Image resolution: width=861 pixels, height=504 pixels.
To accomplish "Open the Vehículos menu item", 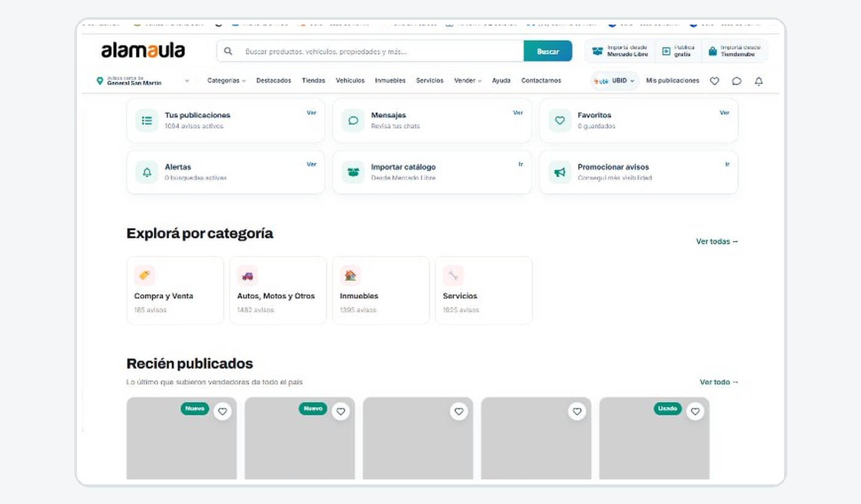I will click(350, 81).
